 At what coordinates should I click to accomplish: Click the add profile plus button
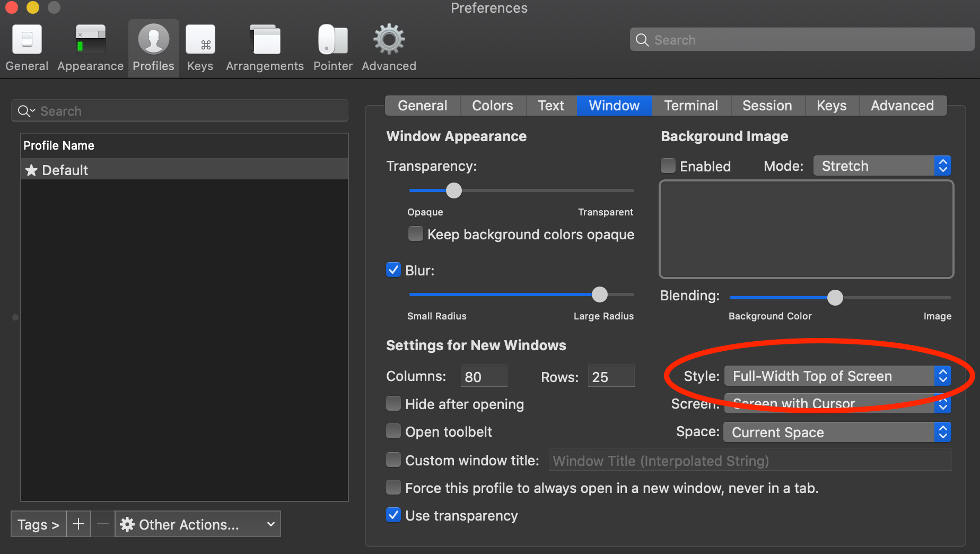tap(78, 524)
